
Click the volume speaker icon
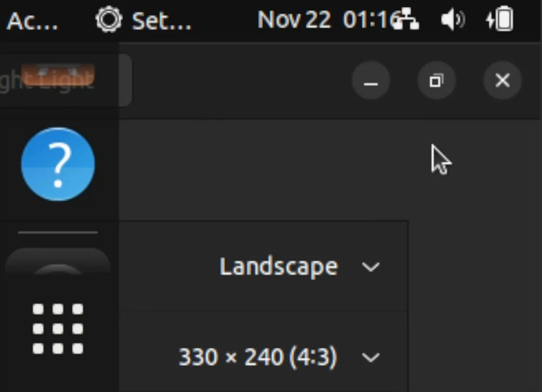(x=452, y=20)
